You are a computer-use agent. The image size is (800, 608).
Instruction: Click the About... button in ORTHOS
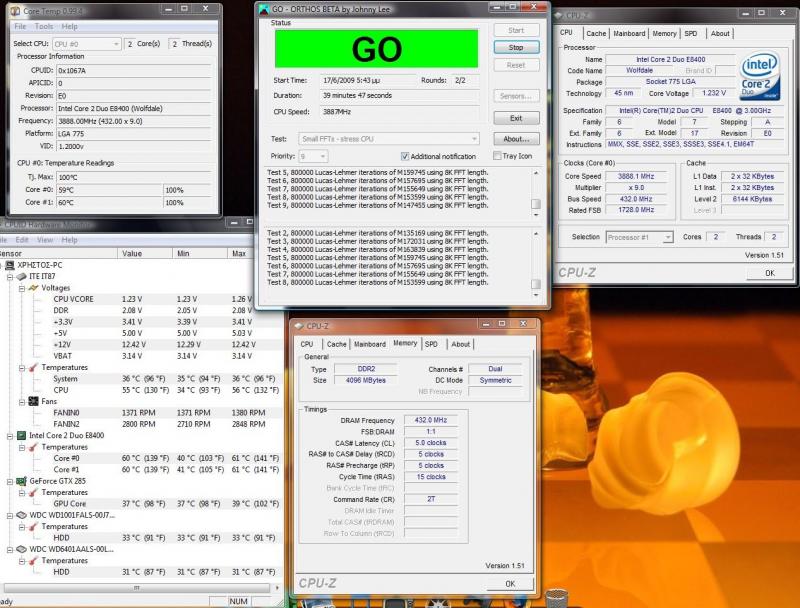(516, 139)
